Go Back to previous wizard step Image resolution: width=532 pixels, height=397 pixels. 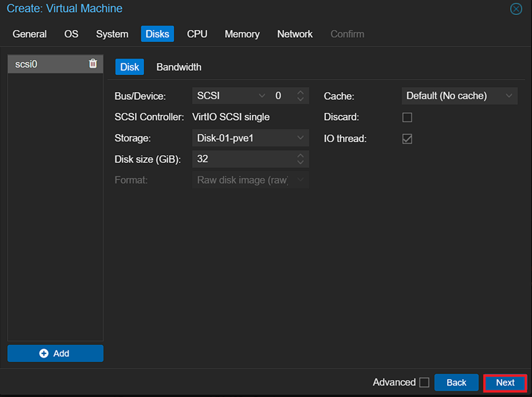tap(456, 383)
